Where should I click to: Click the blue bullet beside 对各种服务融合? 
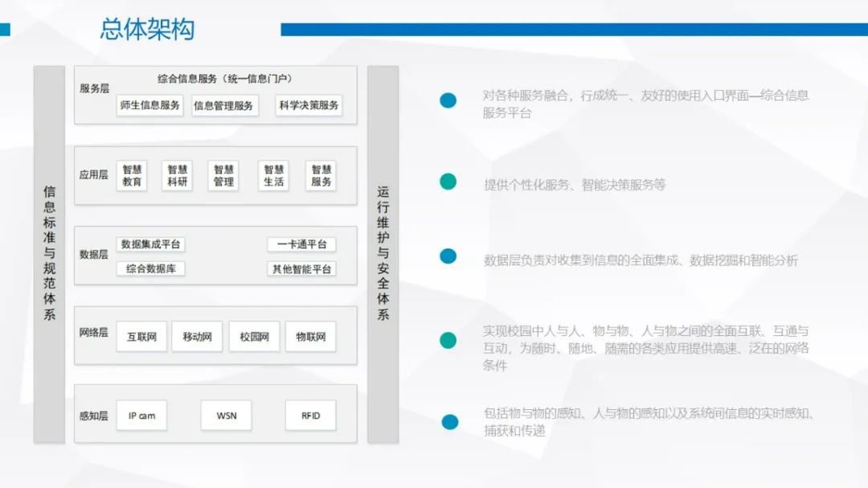pyautogui.click(x=448, y=100)
